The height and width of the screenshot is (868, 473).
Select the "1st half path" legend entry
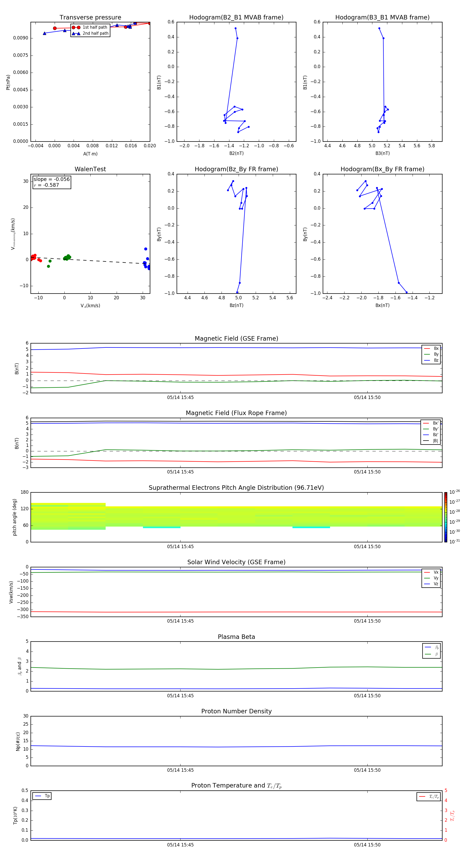[x=90, y=27]
